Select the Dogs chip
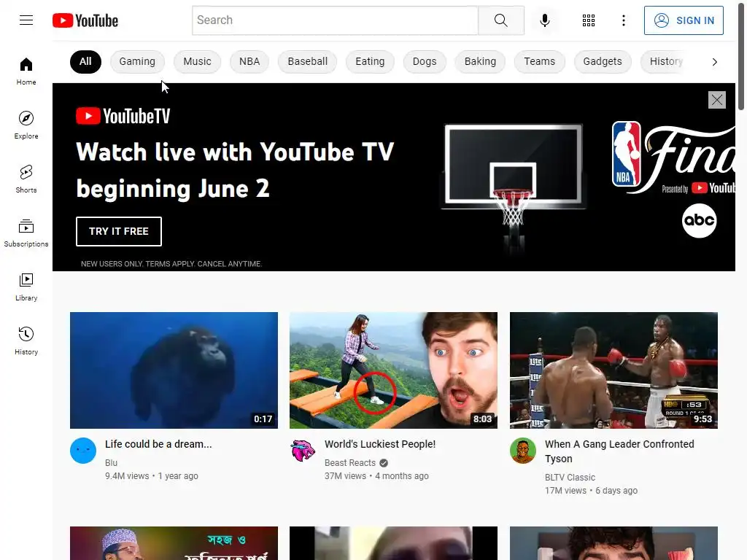Screen dimensions: 747x560 click(425, 61)
